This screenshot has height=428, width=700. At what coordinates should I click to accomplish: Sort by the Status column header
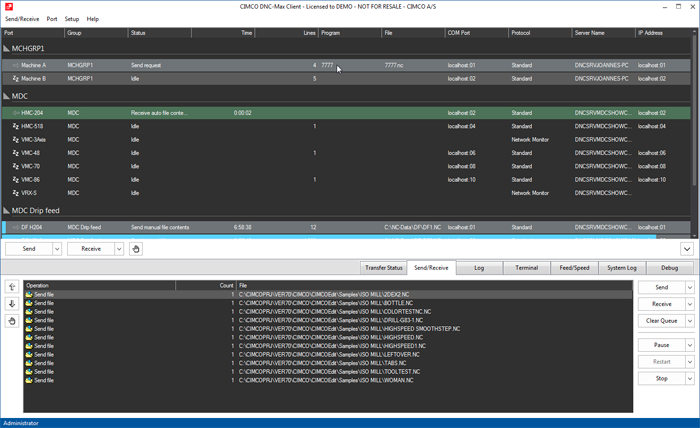160,33
